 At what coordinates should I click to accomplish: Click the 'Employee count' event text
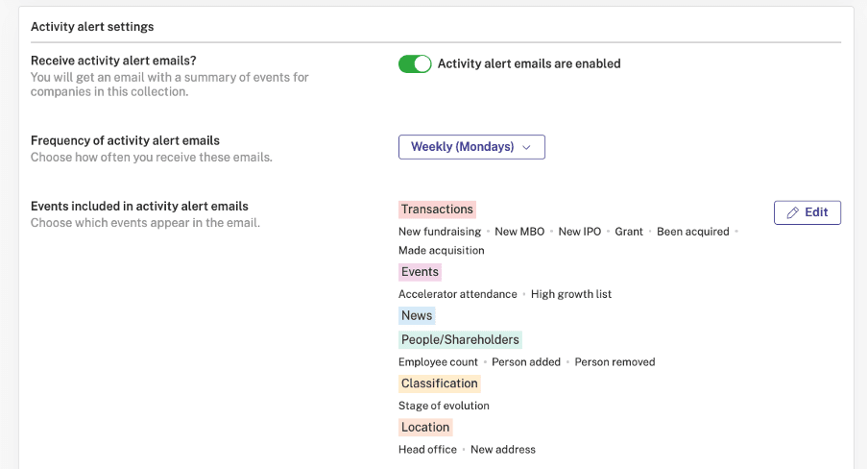(438, 362)
